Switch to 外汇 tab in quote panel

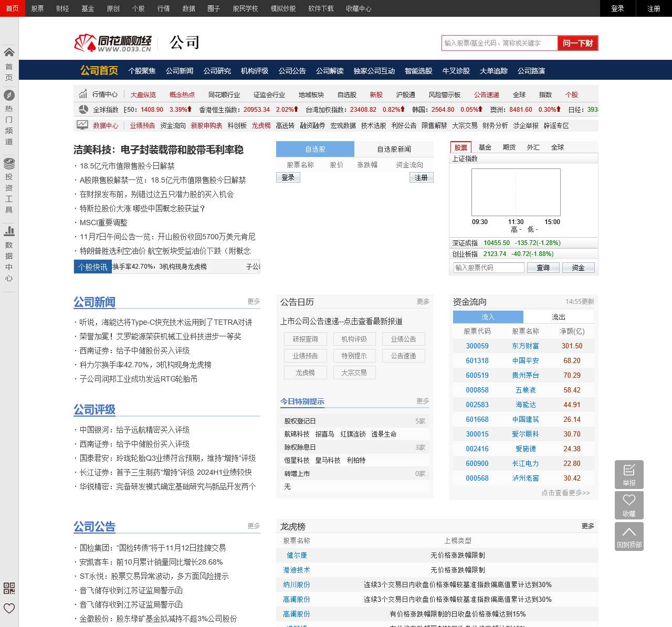[x=533, y=147]
